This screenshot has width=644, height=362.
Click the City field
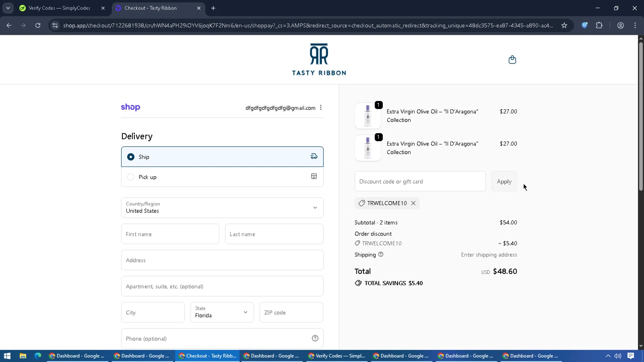tap(153, 312)
